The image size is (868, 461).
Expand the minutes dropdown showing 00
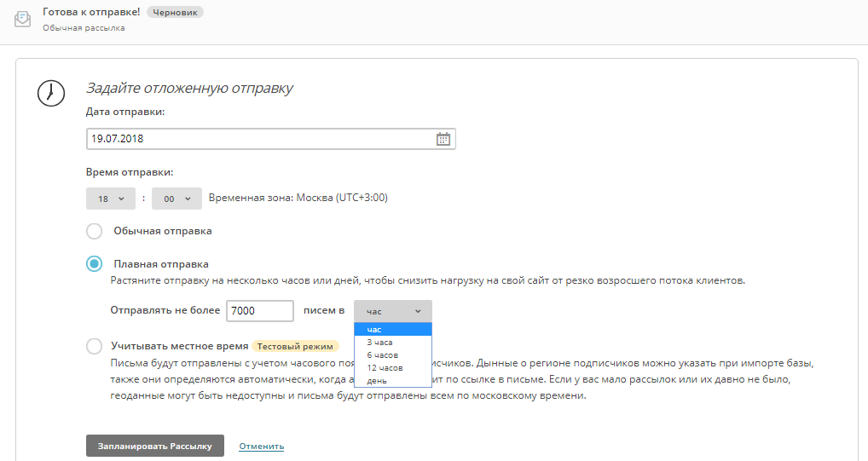tap(176, 199)
